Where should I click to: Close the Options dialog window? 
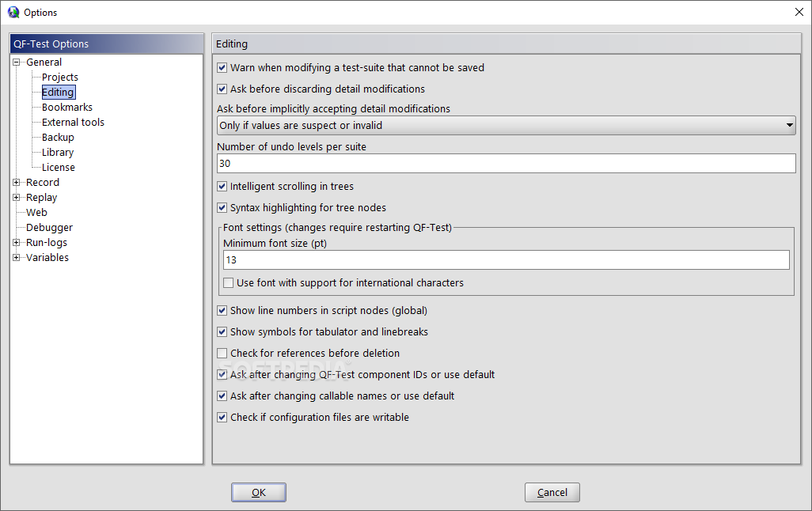(799, 12)
